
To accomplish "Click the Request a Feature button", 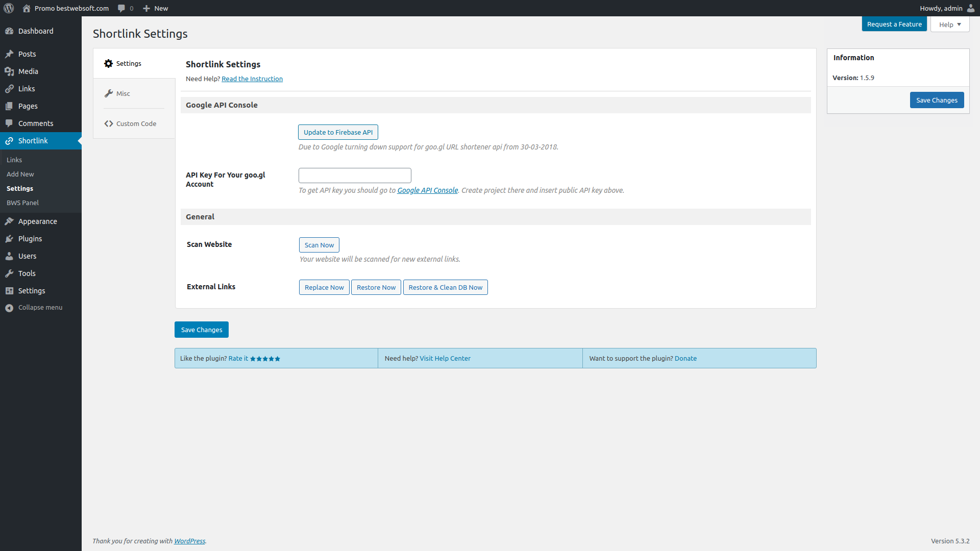I will 894,24.
